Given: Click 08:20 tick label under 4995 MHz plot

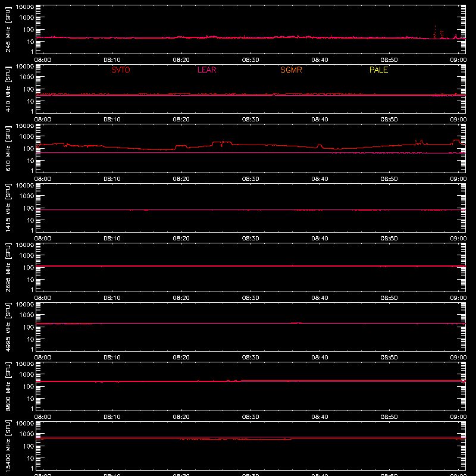Looking at the screenshot, I should (181, 358).
